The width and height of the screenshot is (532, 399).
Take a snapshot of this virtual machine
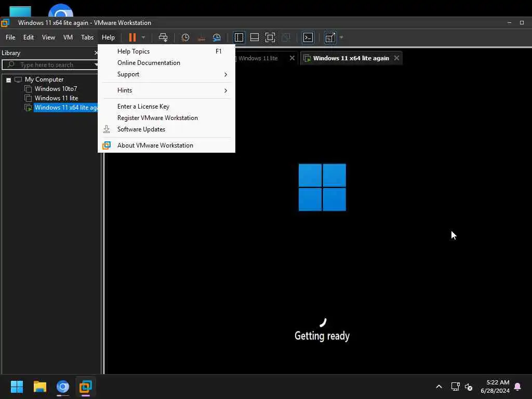185,37
